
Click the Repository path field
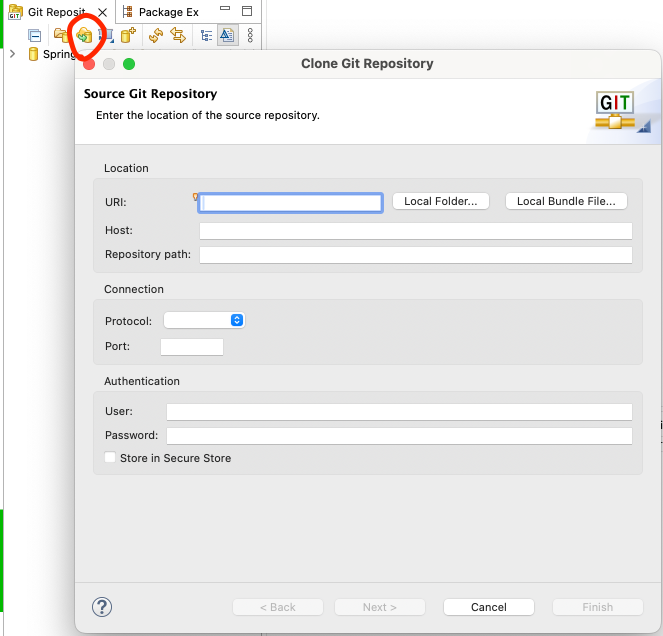point(416,255)
